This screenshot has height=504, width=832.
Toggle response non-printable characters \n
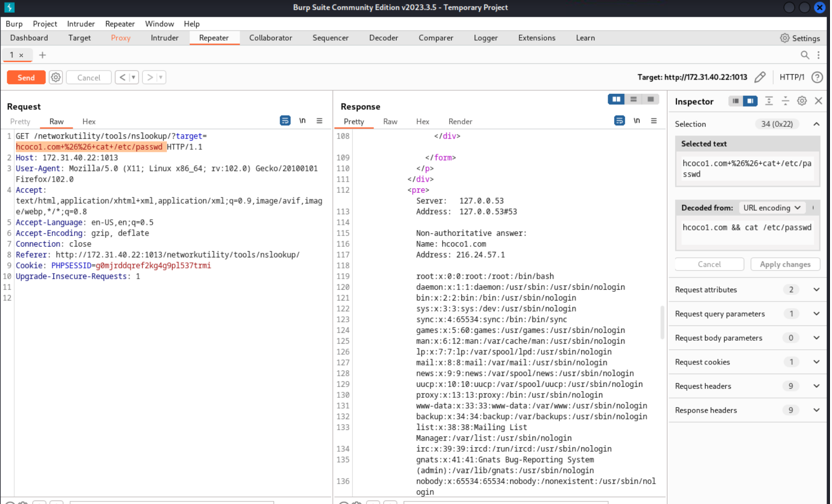coord(637,121)
